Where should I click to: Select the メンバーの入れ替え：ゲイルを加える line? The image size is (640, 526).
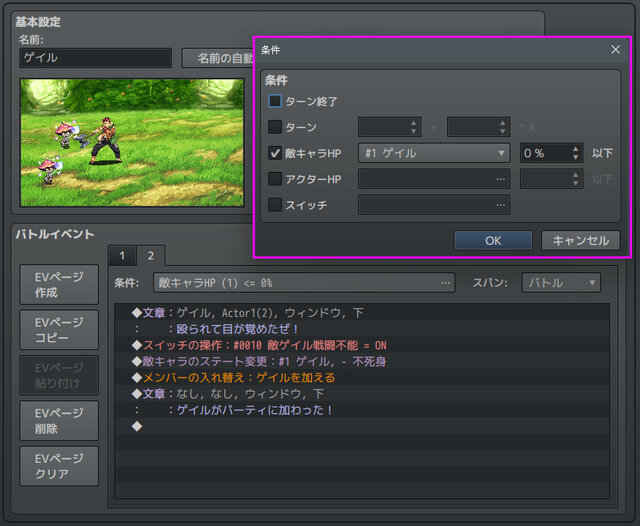pos(362,377)
